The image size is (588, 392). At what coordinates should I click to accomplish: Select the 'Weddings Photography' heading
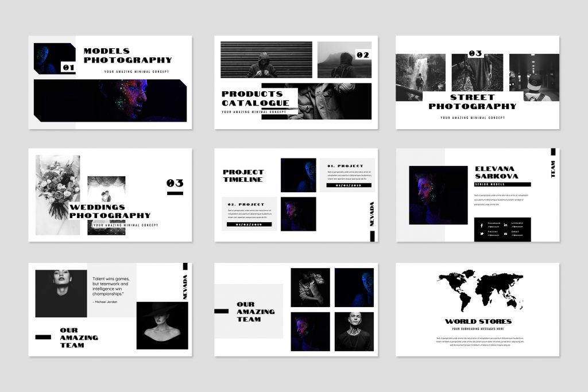(x=110, y=211)
